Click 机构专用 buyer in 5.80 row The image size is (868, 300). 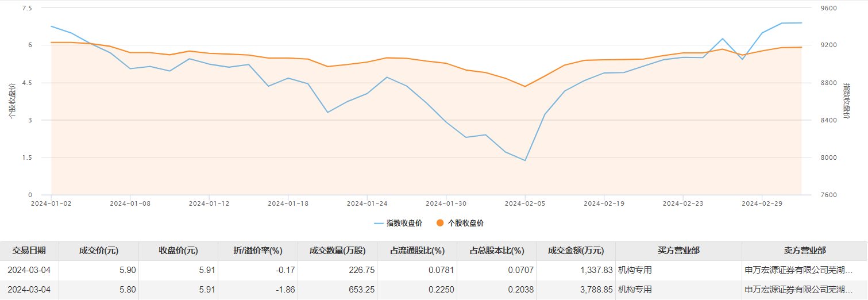[x=635, y=290]
